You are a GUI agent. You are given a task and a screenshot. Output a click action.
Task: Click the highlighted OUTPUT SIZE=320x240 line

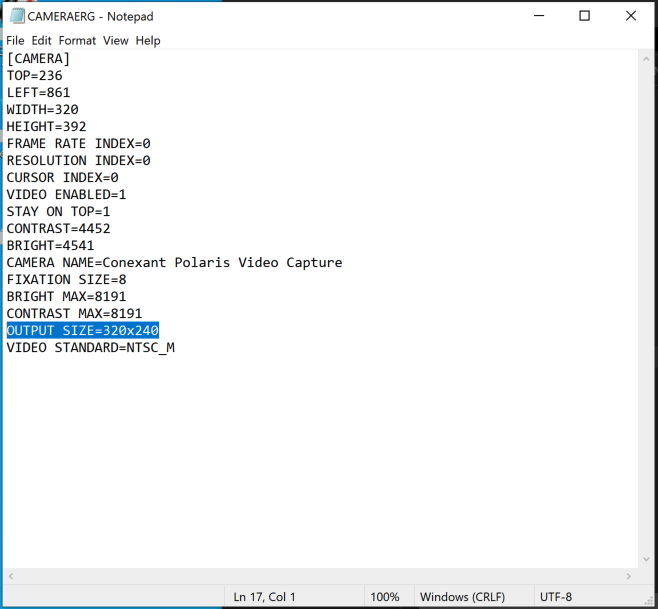[83, 330]
